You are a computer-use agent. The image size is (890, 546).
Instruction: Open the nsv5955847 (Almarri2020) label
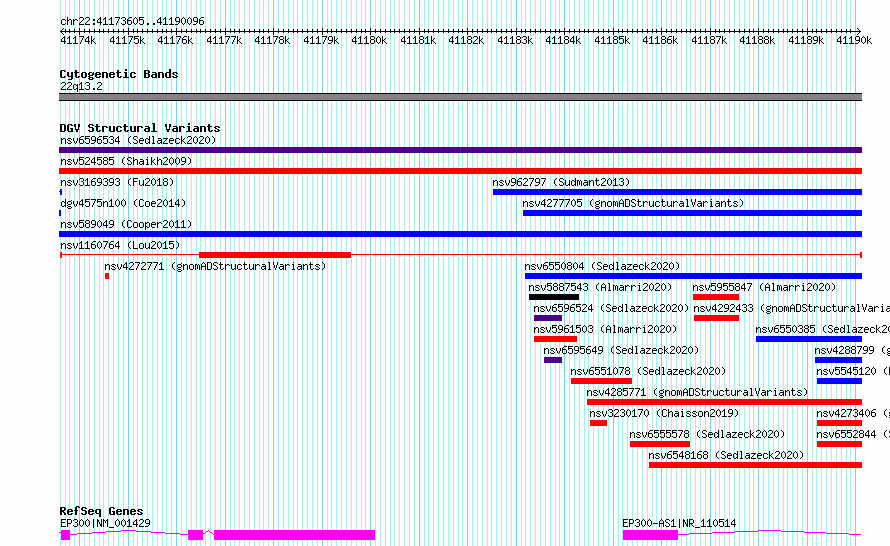[764, 287]
